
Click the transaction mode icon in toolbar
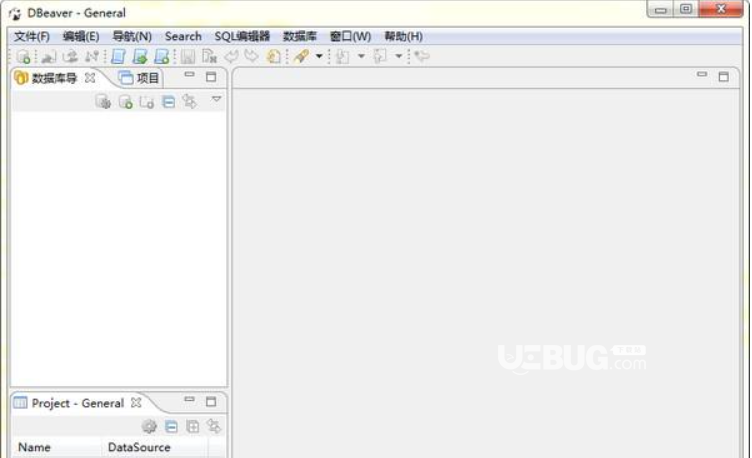(209, 56)
